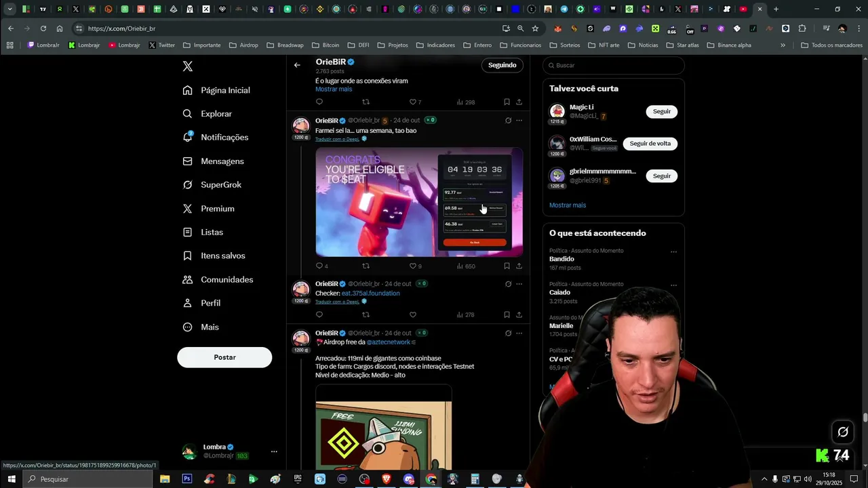Open the $EAT eligibility image
The image size is (868, 488).
[x=419, y=202]
